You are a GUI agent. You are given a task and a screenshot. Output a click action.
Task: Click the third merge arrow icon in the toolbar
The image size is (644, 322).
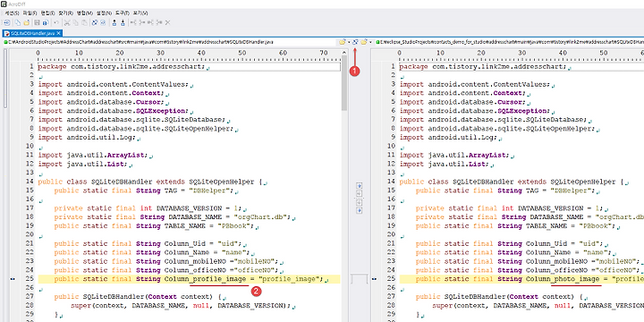pyautogui.click(x=150, y=22)
